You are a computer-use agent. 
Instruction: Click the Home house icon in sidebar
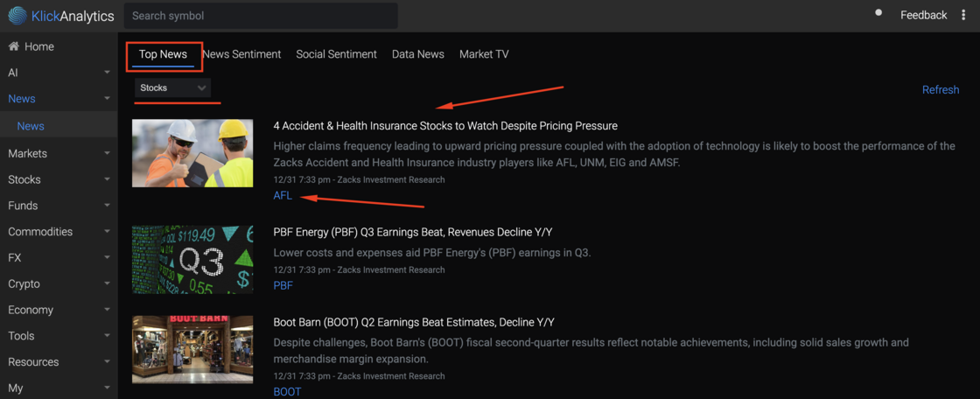click(x=13, y=47)
